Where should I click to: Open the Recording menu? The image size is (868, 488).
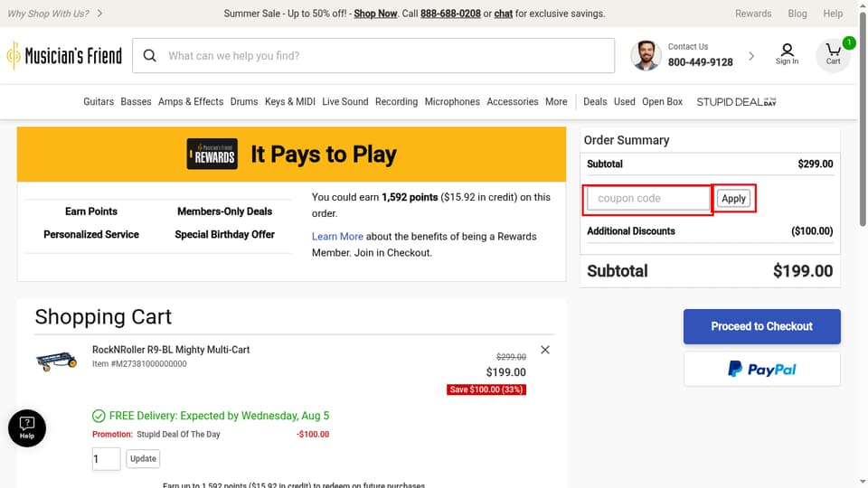point(396,102)
